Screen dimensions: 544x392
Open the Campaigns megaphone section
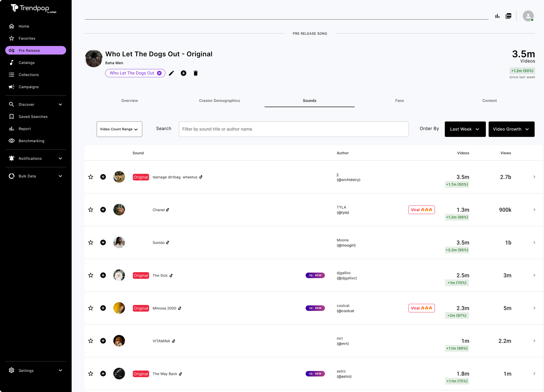[x=12, y=87]
